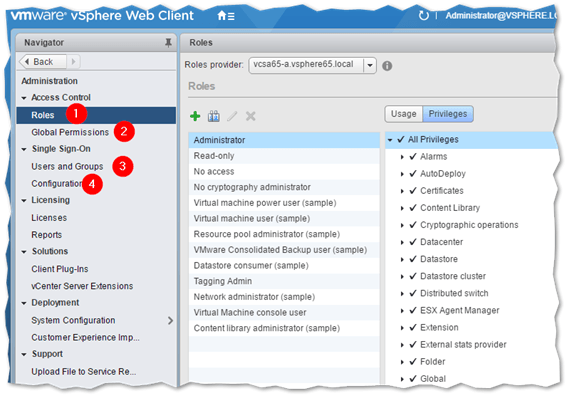Select Resource pool administrator (sample)

coord(284,234)
